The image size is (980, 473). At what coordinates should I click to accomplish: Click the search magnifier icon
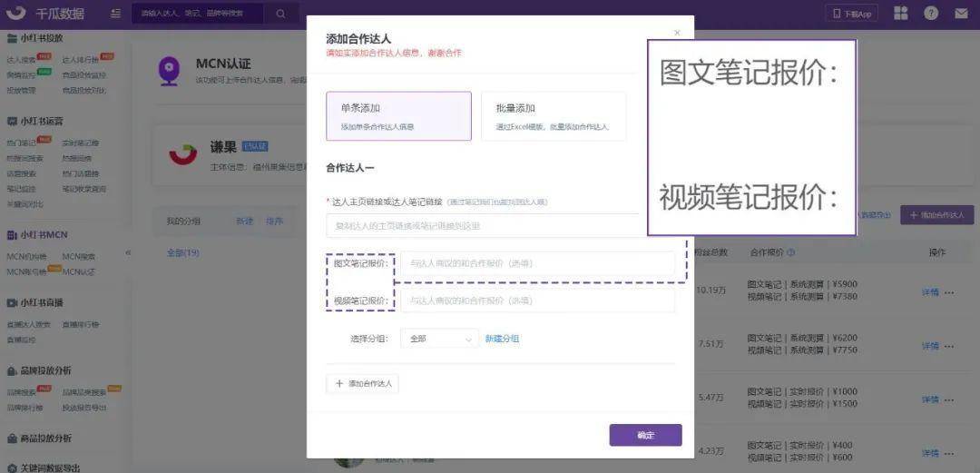280,14
